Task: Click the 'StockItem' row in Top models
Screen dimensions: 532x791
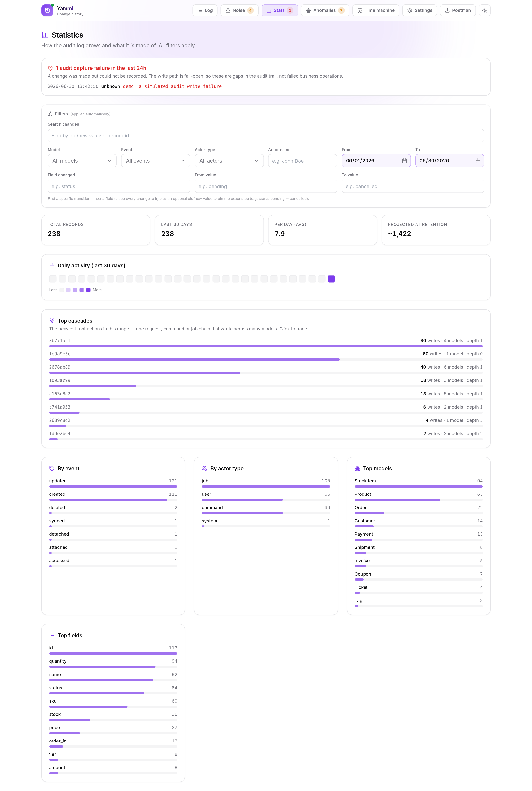Action: point(419,483)
